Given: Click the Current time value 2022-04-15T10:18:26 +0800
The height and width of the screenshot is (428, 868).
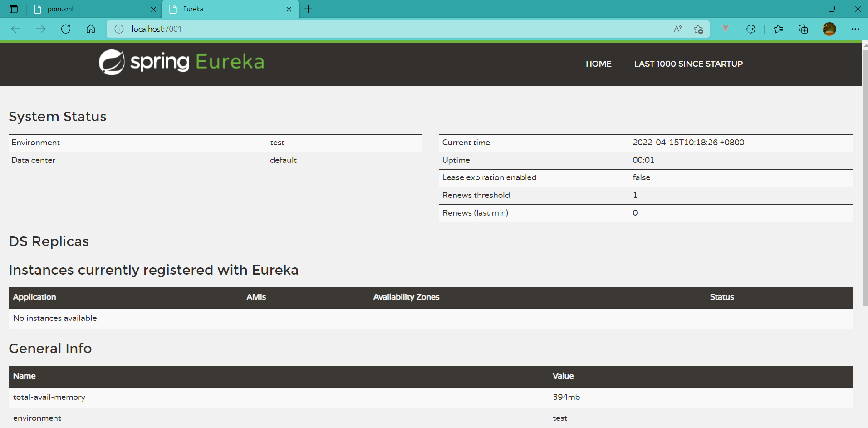Looking at the screenshot, I should tap(688, 143).
